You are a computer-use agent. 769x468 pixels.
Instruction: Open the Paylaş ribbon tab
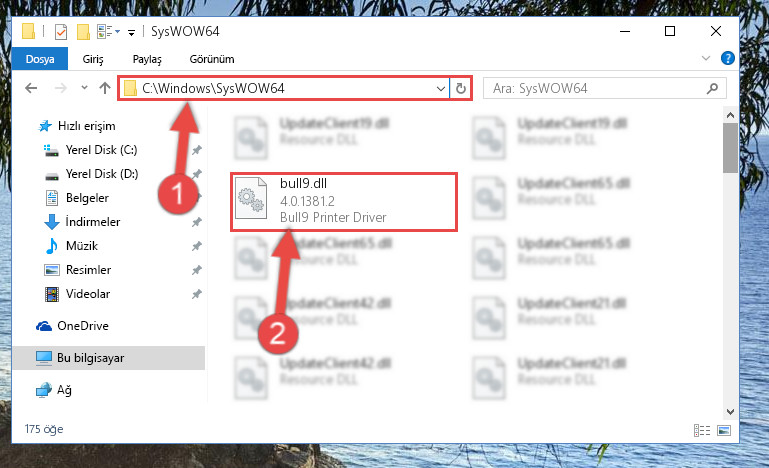[x=147, y=59]
